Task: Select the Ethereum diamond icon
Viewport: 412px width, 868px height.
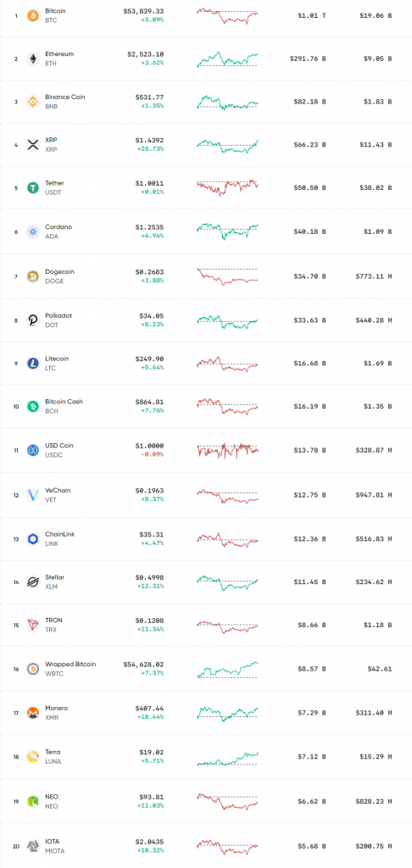Action: pyautogui.click(x=33, y=58)
